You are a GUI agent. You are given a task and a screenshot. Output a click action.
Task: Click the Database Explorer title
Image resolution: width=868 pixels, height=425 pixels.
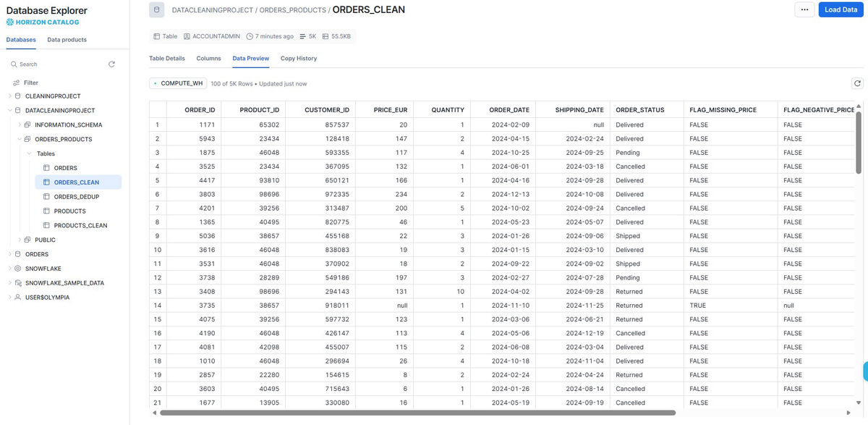click(47, 10)
